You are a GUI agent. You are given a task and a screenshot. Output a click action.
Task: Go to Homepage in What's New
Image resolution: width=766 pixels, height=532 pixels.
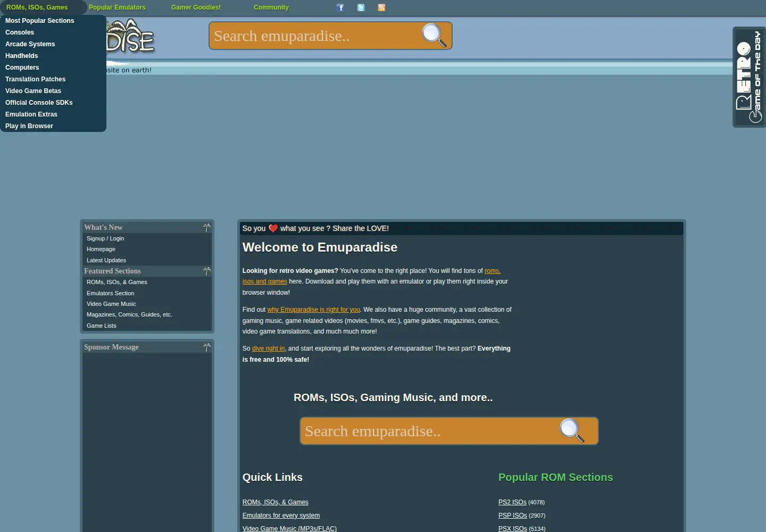(101, 249)
